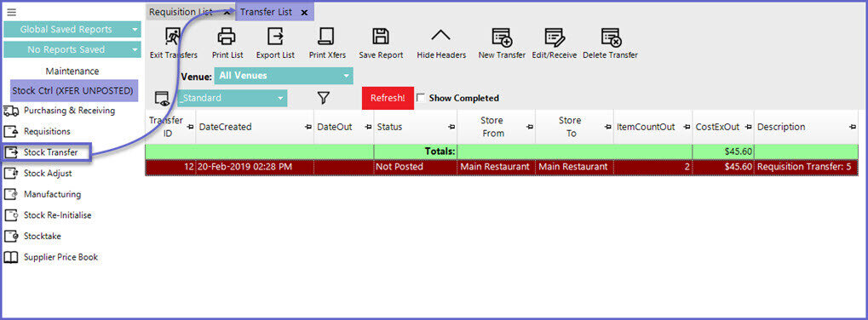This screenshot has width=868, height=320.
Task: Enable the Show Completed checkbox
Action: (421, 98)
